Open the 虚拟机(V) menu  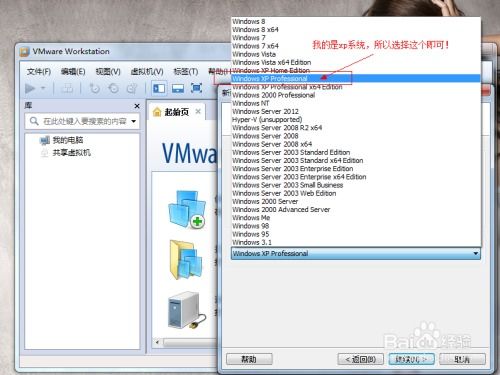coord(147,72)
